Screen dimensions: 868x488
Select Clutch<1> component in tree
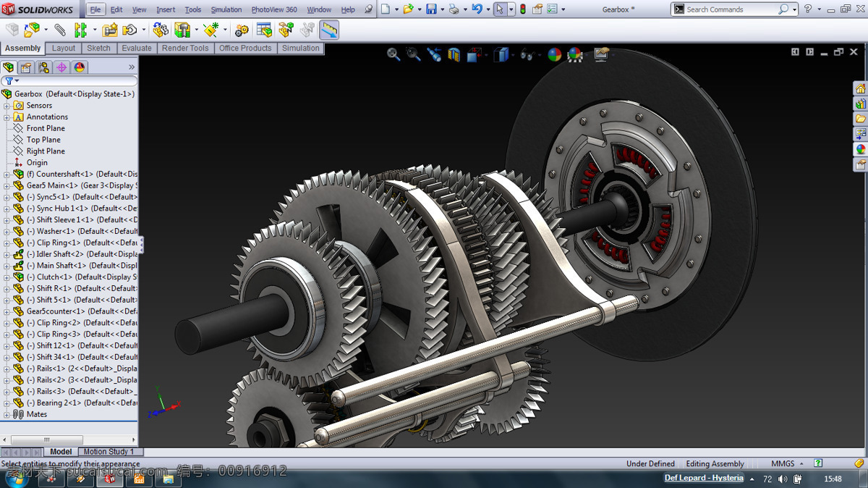[82, 277]
